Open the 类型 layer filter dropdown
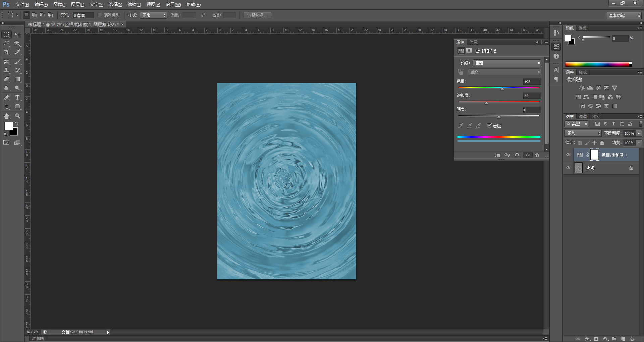Image resolution: width=644 pixels, height=342 pixels. pos(577,124)
